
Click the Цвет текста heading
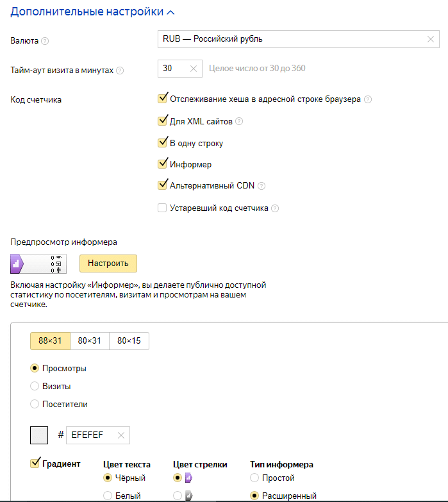point(127,465)
